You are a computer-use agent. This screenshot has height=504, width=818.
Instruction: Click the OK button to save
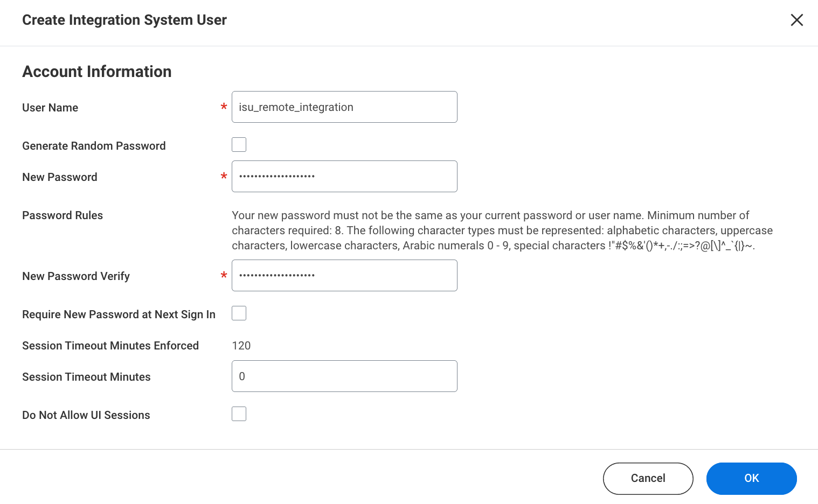click(x=751, y=478)
